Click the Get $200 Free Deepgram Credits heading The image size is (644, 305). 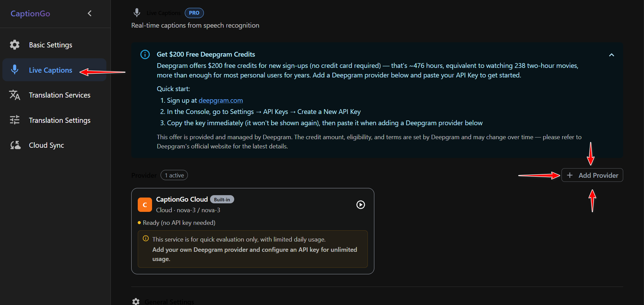[206, 54]
